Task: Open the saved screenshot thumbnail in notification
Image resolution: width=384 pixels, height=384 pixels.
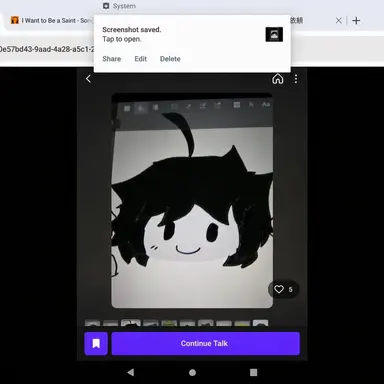Action: (274, 34)
